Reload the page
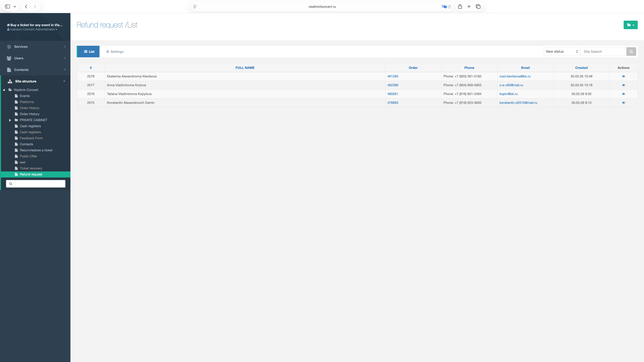 (x=450, y=7)
